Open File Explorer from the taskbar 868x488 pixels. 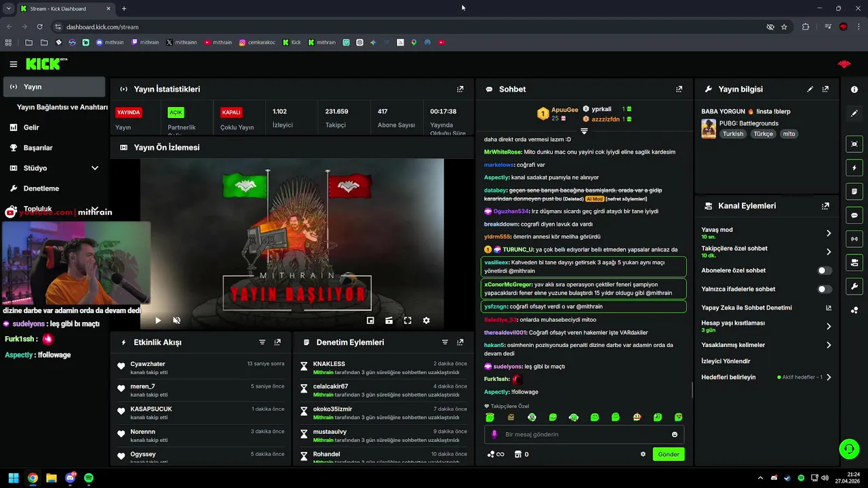(52, 479)
